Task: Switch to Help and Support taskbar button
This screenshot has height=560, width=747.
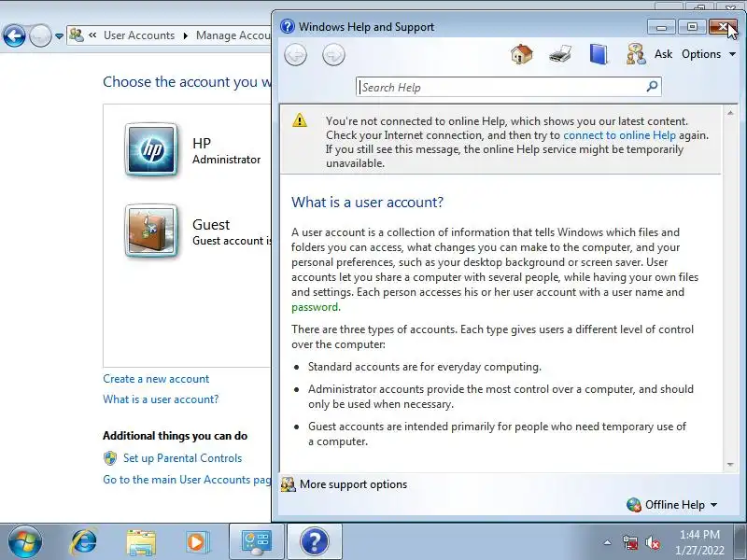Action: coord(315,542)
